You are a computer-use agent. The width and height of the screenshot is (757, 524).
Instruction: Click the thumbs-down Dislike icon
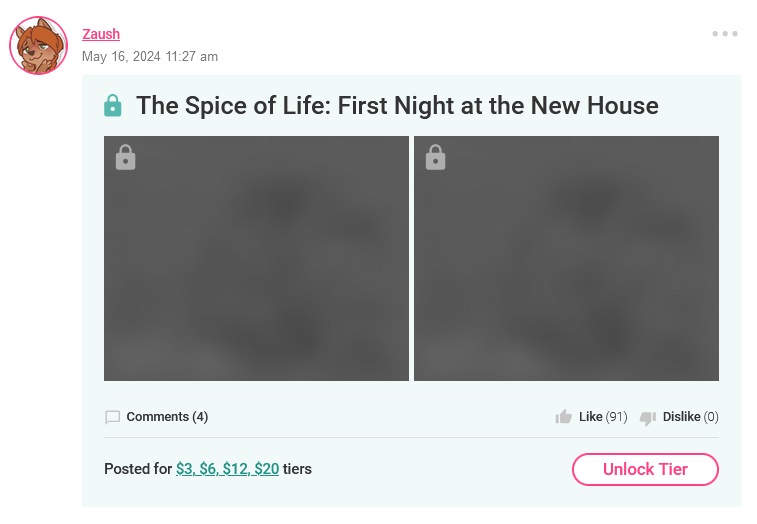(x=648, y=417)
